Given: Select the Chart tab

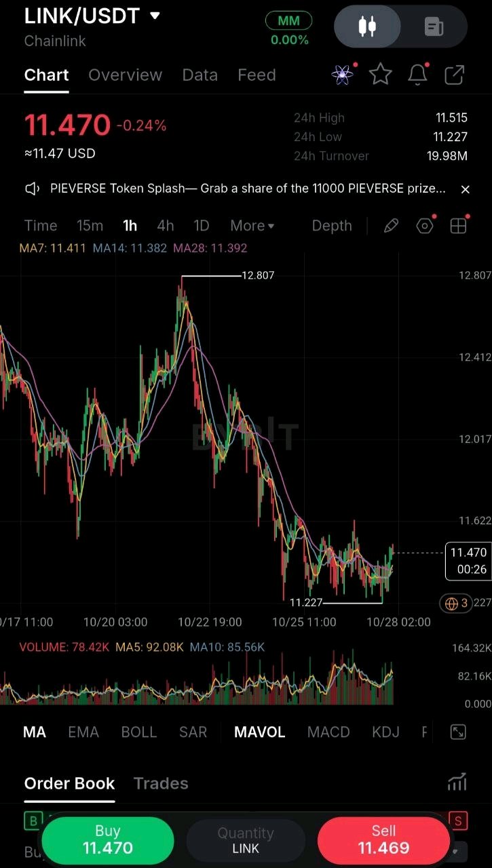Looking at the screenshot, I should (x=46, y=75).
